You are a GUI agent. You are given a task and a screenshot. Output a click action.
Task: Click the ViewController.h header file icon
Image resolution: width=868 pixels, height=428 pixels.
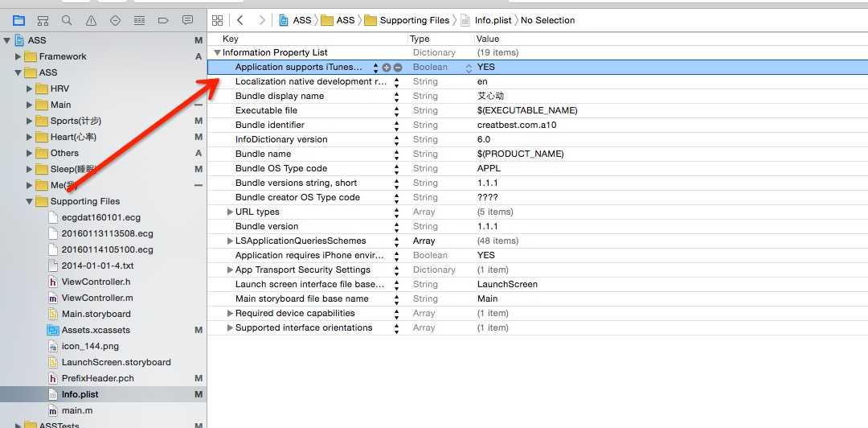(x=52, y=282)
